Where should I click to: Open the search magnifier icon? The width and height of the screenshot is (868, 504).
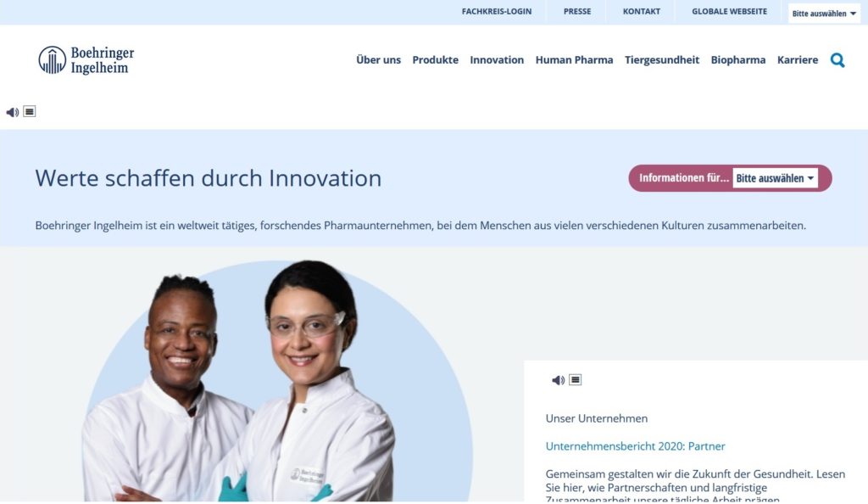pos(837,59)
